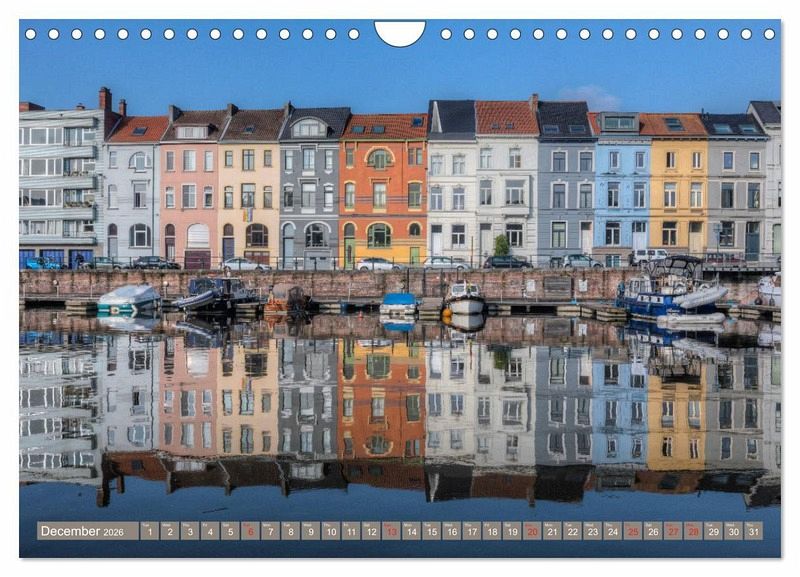
Task: Select day 30 in the calendar strip
Action: (734, 531)
